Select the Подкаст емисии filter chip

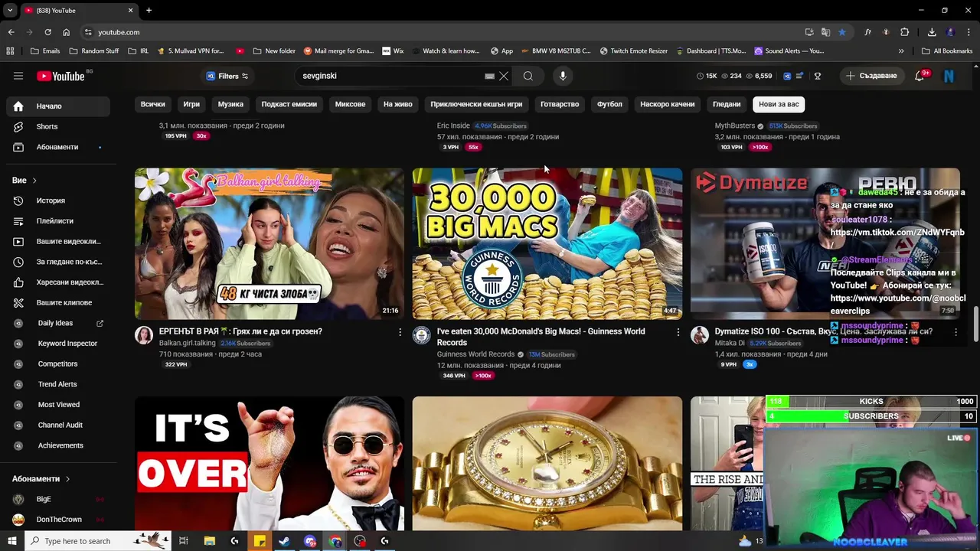point(289,104)
